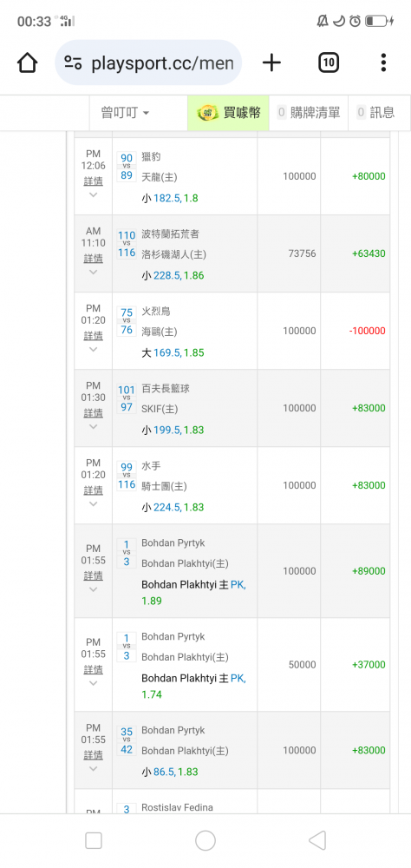This screenshot has width=411, height=868.
Task: Open a new tab with plus icon
Action: tap(271, 62)
